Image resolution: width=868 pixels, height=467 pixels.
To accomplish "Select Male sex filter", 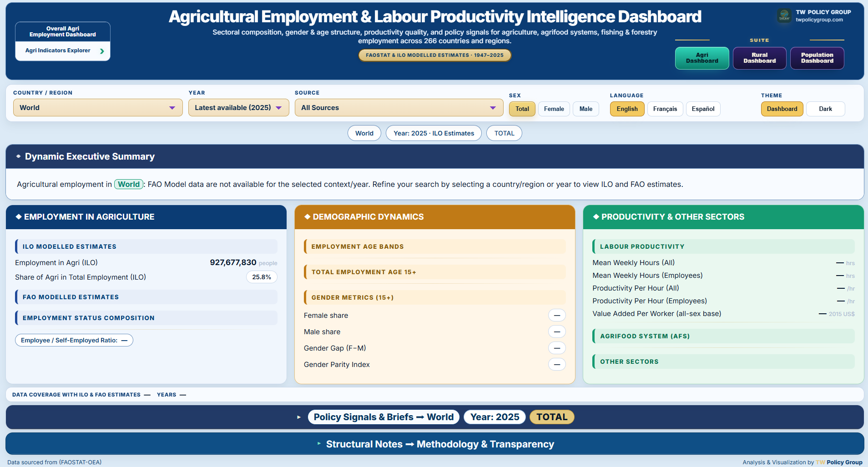I will 586,109.
